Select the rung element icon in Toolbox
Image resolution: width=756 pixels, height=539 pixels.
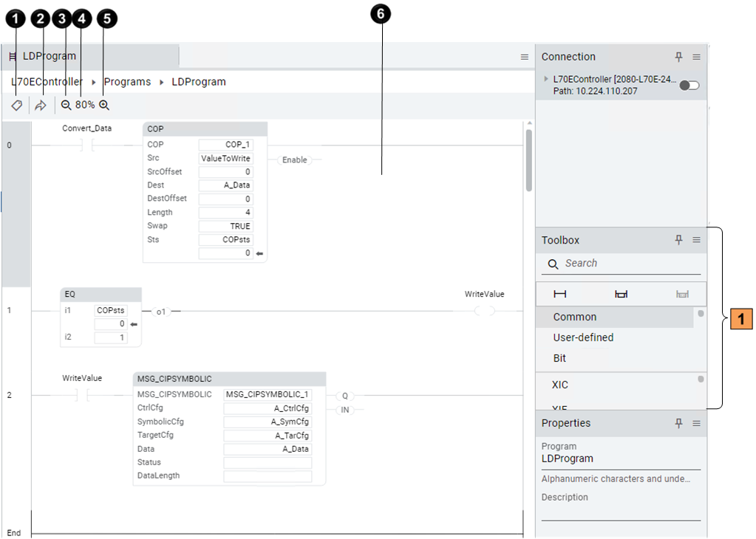[x=560, y=294]
